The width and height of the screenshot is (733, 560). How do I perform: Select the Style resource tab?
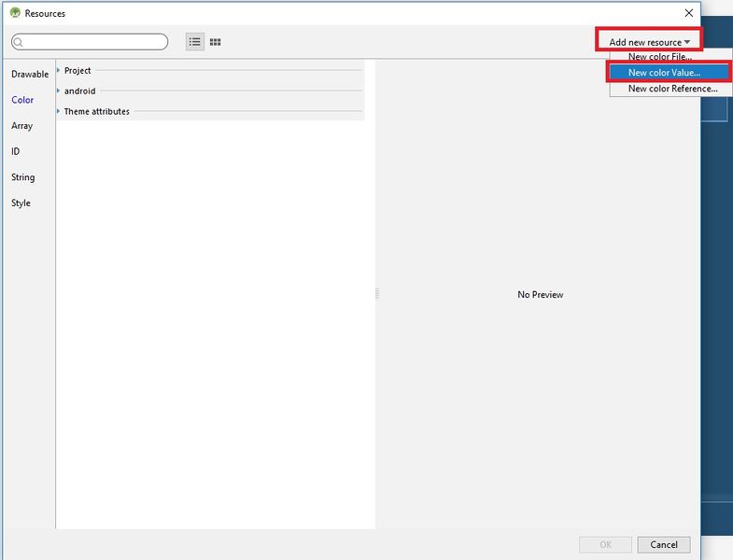pos(21,203)
